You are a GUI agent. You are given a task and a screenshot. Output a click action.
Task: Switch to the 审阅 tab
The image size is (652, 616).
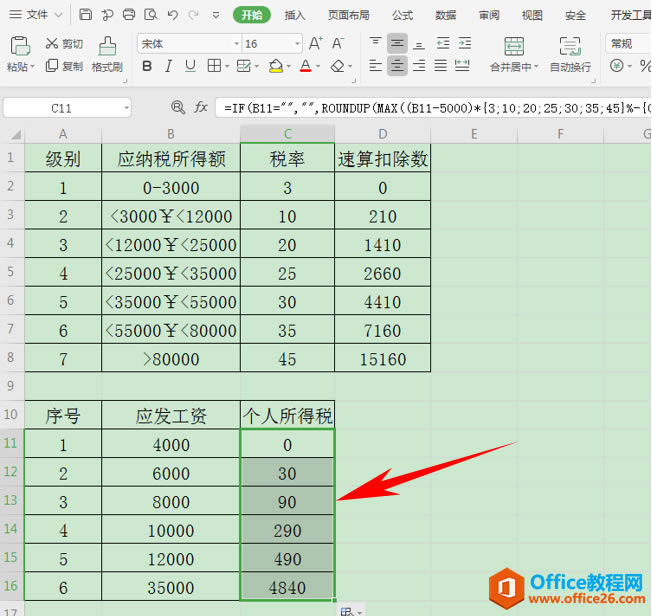pyautogui.click(x=489, y=15)
